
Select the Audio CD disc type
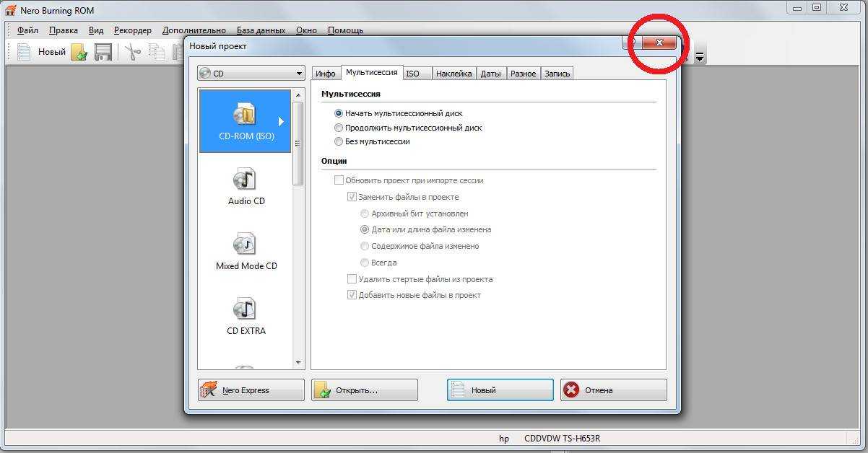[246, 186]
